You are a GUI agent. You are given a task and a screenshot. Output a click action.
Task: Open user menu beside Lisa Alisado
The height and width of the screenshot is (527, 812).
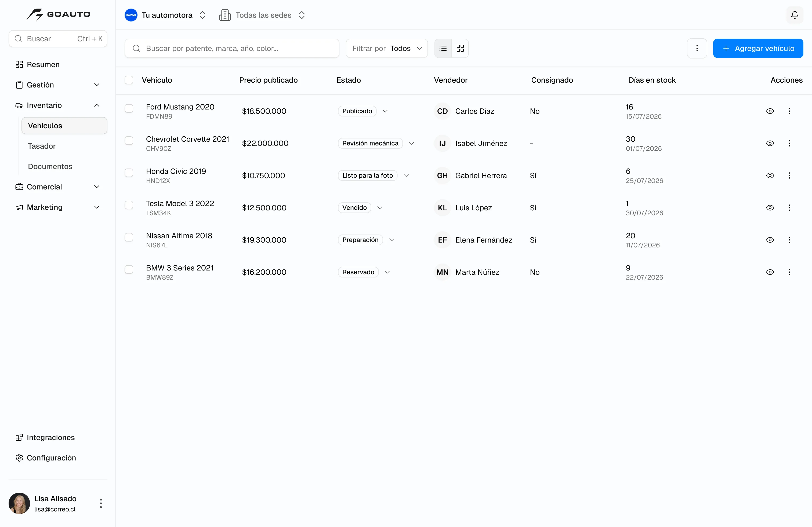click(101, 503)
